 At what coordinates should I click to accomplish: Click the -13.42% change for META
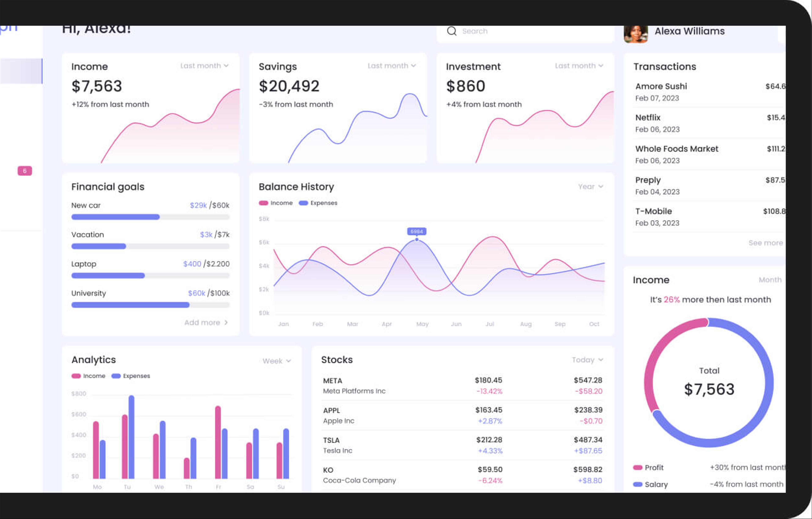coord(489,391)
